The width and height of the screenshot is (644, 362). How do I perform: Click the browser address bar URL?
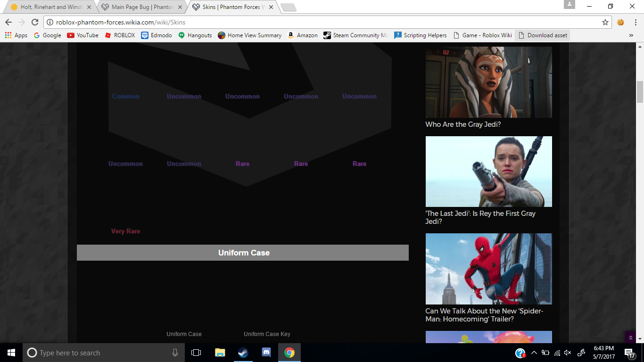pos(121,22)
